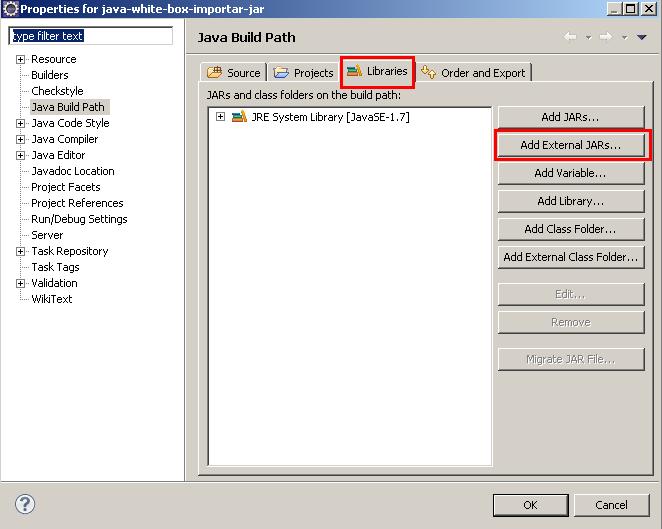The height and width of the screenshot is (529, 662).
Task: Select Validation label in tree
Action: (x=54, y=283)
